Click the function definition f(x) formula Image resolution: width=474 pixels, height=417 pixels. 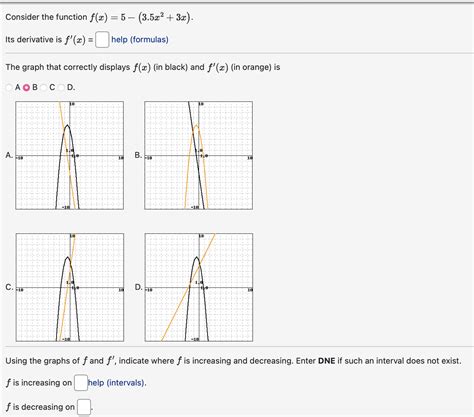tap(141, 17)
